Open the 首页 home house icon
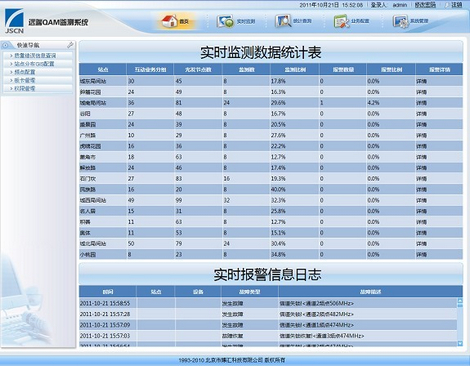470x366 pixels. (x=170, y=21)
